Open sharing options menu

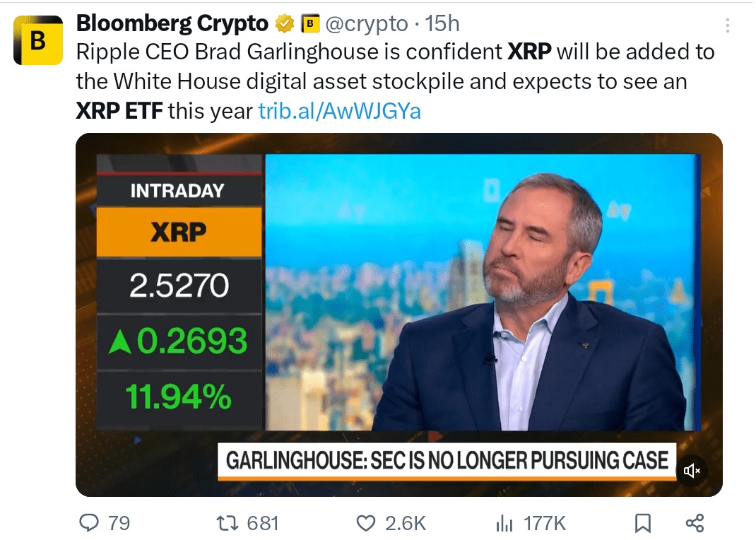pyautogui.click(x=695, y=523)
